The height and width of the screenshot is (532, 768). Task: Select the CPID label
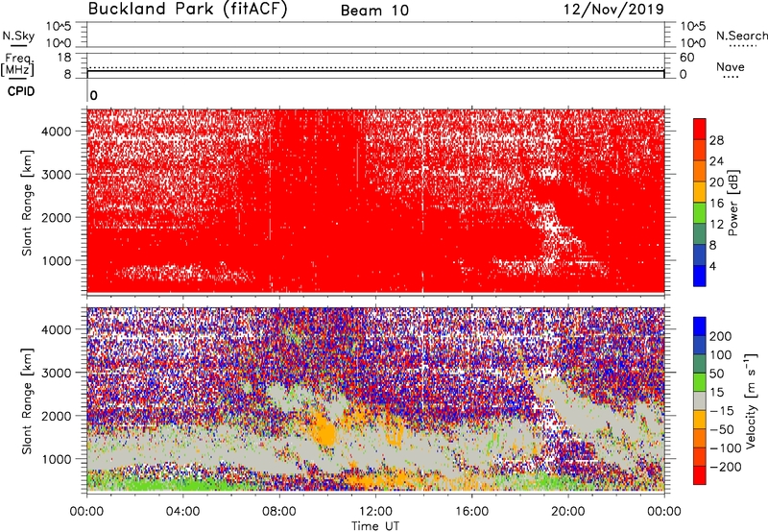point(21,91)
